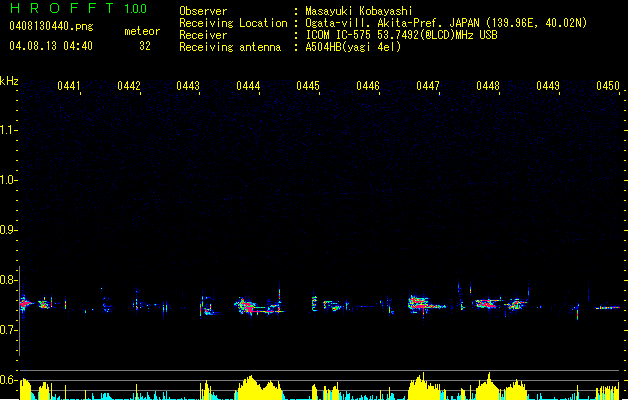
Task: Click the meteor count value 32
Action: pyautogui.click(x=145, y=46)
